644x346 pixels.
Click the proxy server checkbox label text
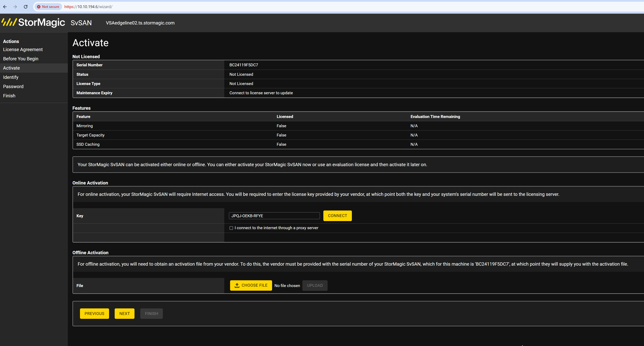[276, 228]
